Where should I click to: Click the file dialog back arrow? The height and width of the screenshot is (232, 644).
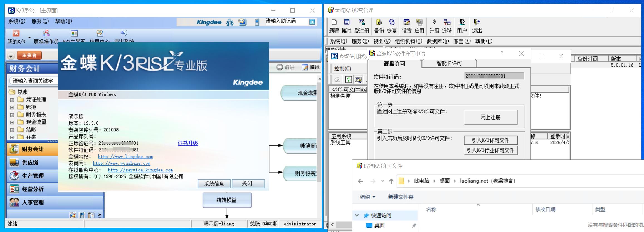coord(361,181)
